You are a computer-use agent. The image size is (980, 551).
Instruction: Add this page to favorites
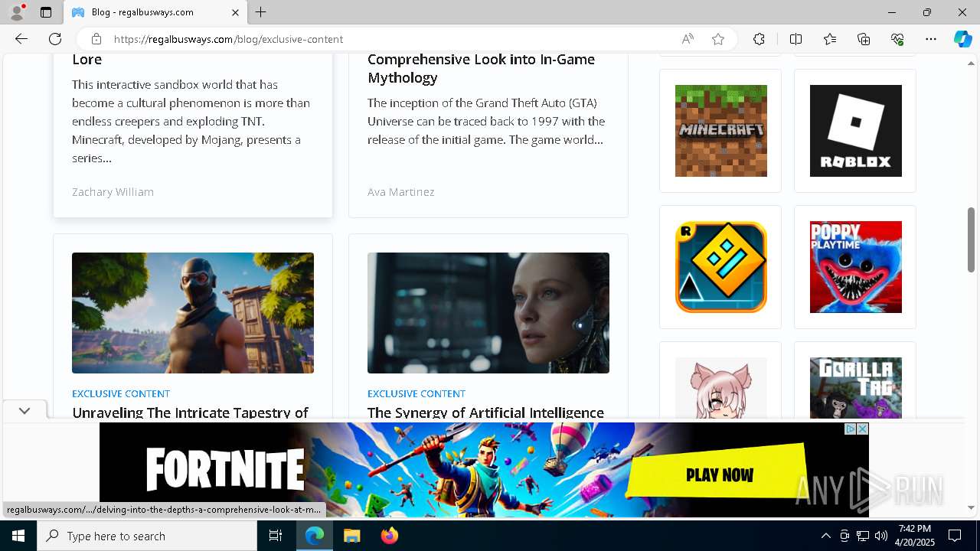tap(717, 39)
